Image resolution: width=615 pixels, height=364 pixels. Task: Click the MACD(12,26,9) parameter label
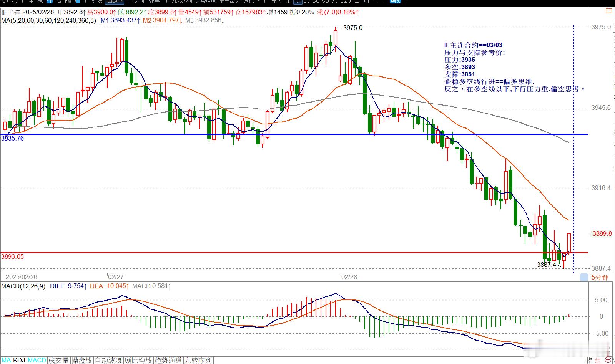[23, 286]
